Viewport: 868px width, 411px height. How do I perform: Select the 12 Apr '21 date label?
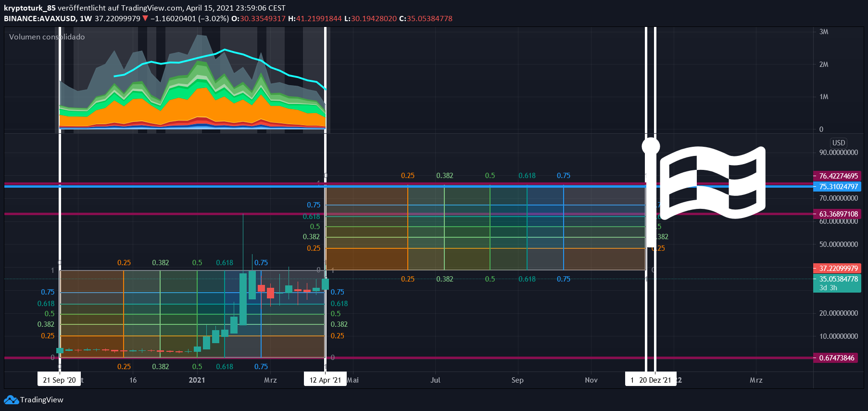click(x=325, y=380)
